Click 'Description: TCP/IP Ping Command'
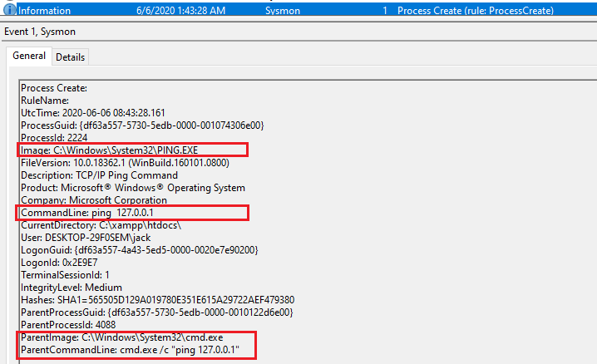Image resolution: width=597 pixels, height=364 pixels. pos(100,175)
